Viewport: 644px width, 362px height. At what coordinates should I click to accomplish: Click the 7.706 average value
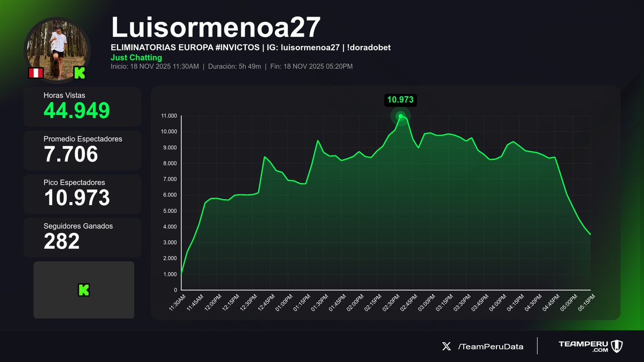point(71,154)
